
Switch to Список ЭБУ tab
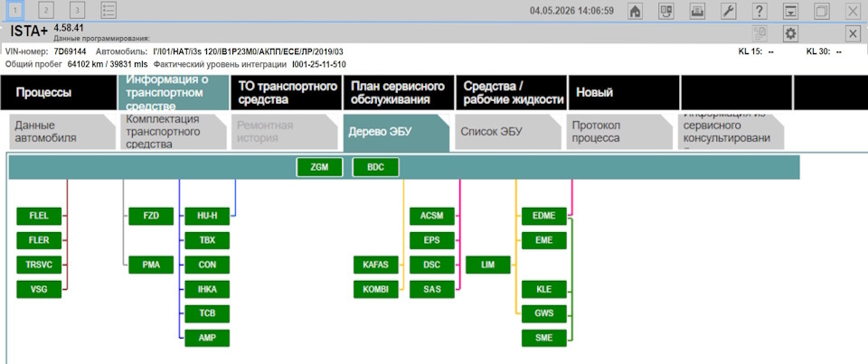coord(508,132)
